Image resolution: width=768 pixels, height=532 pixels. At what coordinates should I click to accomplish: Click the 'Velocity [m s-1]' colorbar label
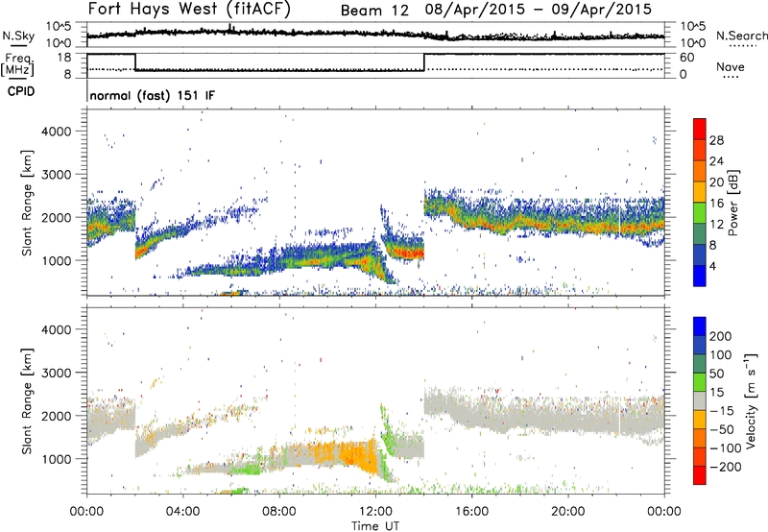click(x=751, y=400)
